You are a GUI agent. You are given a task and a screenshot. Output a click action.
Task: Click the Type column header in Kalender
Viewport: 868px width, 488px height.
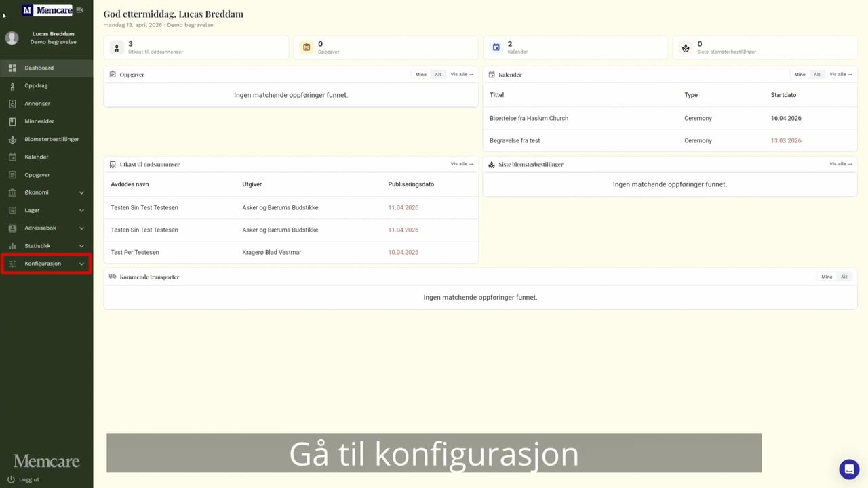click(691, 95)
